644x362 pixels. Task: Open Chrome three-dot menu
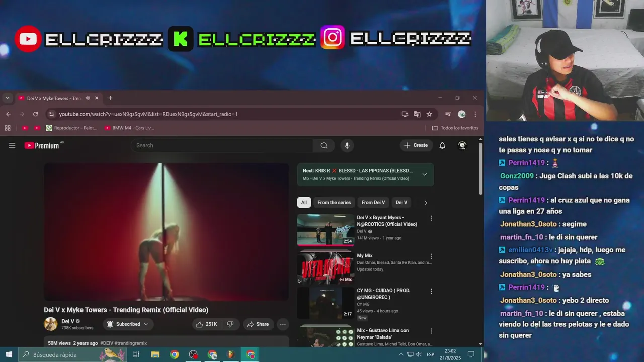click(475, 114)
